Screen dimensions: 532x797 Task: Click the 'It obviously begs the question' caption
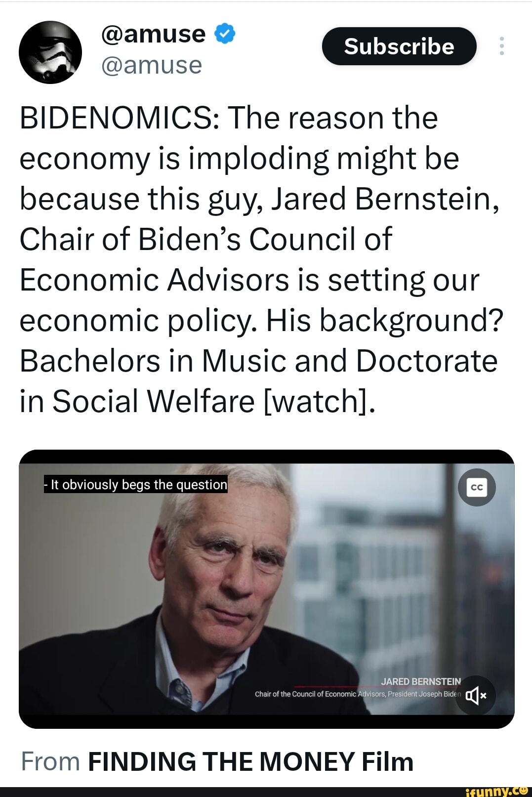(x=136, y=485)
